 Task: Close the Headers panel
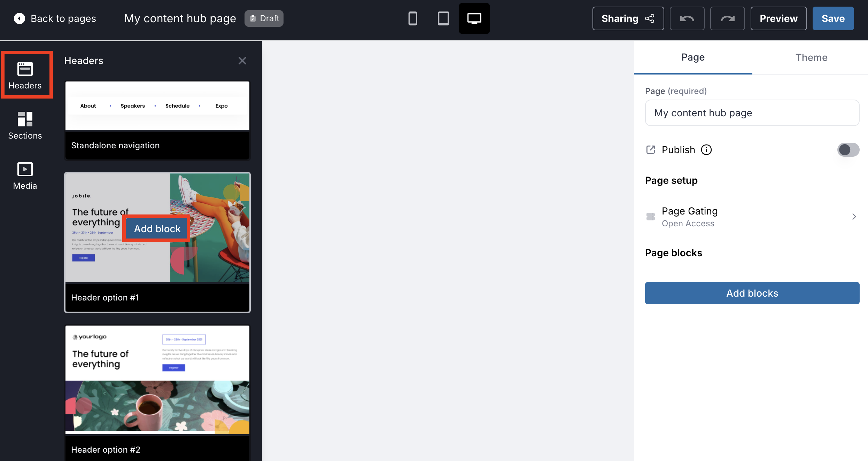tap(242, 61)
